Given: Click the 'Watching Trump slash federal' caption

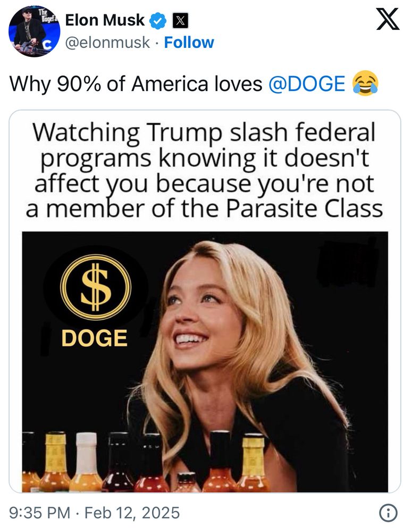Looking at the screenshot, I should pyautogui.click(x=204, y=132).
